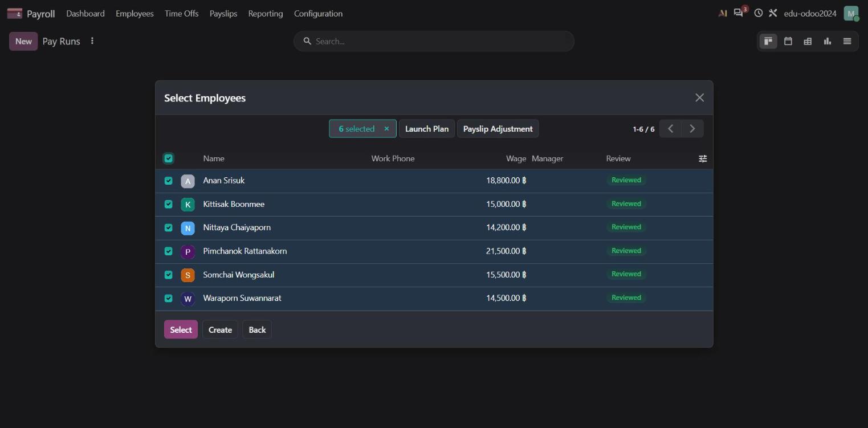Uncheck Waraporn Suwannarat's row checkbox
The width and height of the screenshot is (868, 428).
pyautogui.click(x=168, y=298)
